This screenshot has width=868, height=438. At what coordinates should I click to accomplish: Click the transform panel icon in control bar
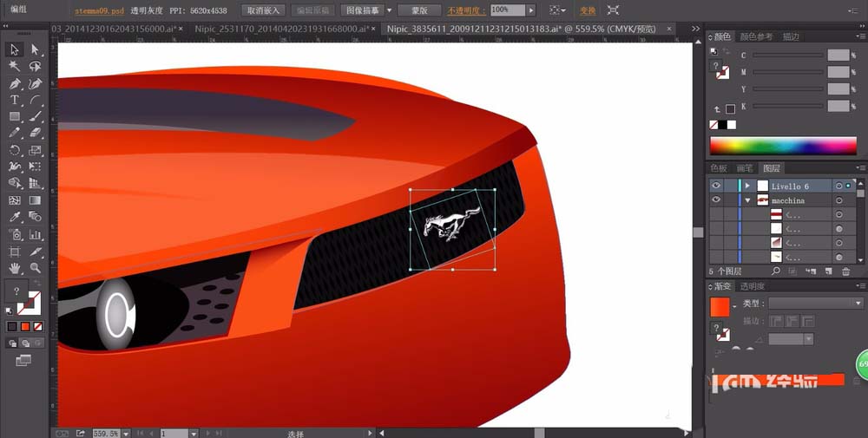coord(613,10)
